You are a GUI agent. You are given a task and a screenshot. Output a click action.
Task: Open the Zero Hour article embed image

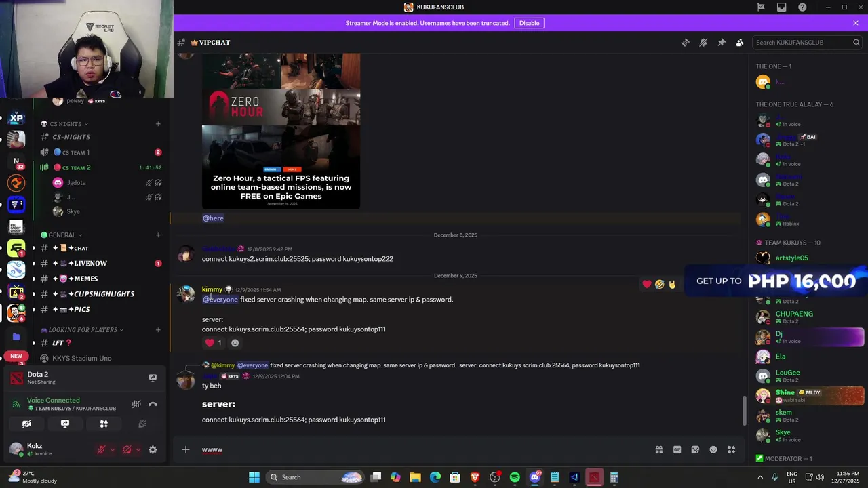coord(281,131)
